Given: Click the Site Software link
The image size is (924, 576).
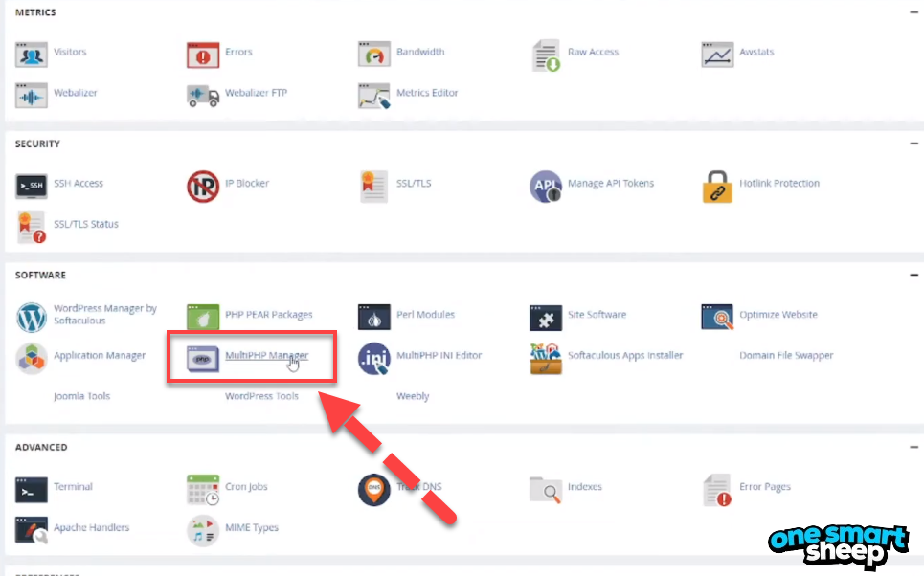Looking at the screenshot, I should pyautogui.click(x=597, y=315).
